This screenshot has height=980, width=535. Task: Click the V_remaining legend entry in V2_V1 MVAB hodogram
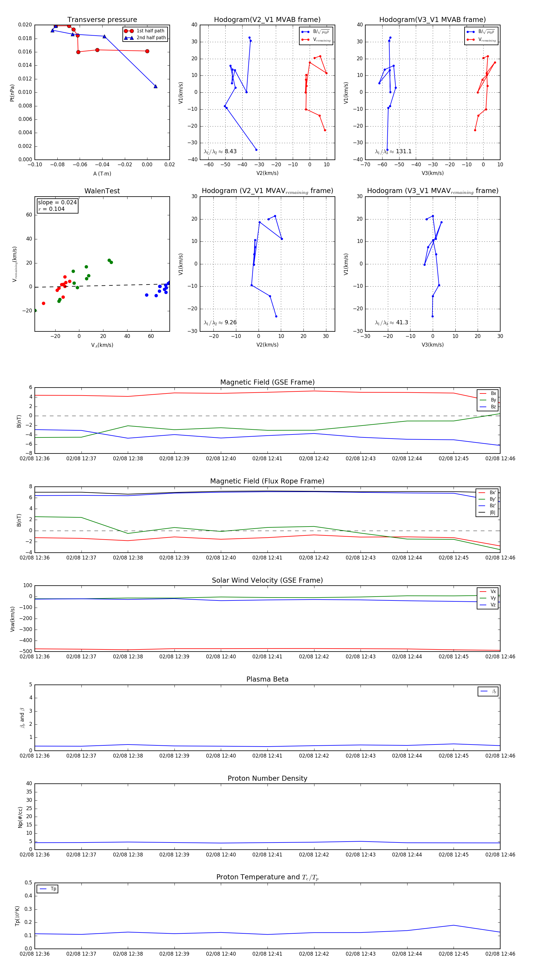316,39
